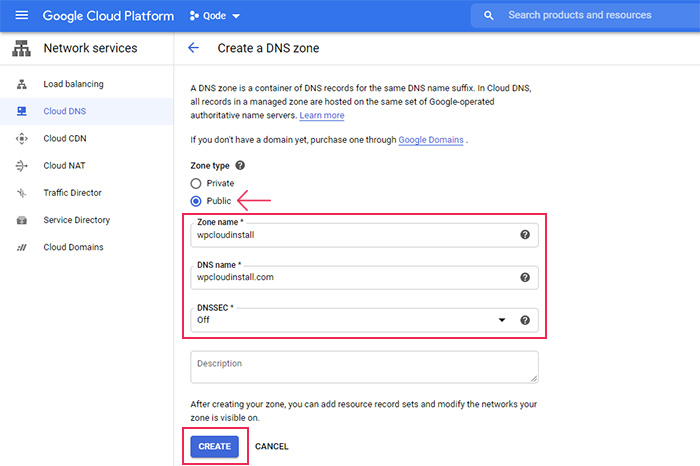Click the Description resize handle
The width and height of the screenshot is (700, 466).
[534, 379]
